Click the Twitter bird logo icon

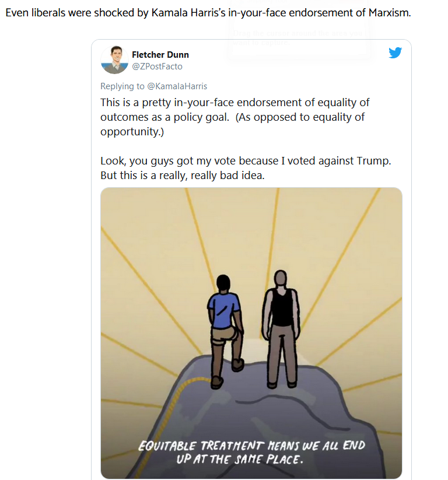coord(395,53)
